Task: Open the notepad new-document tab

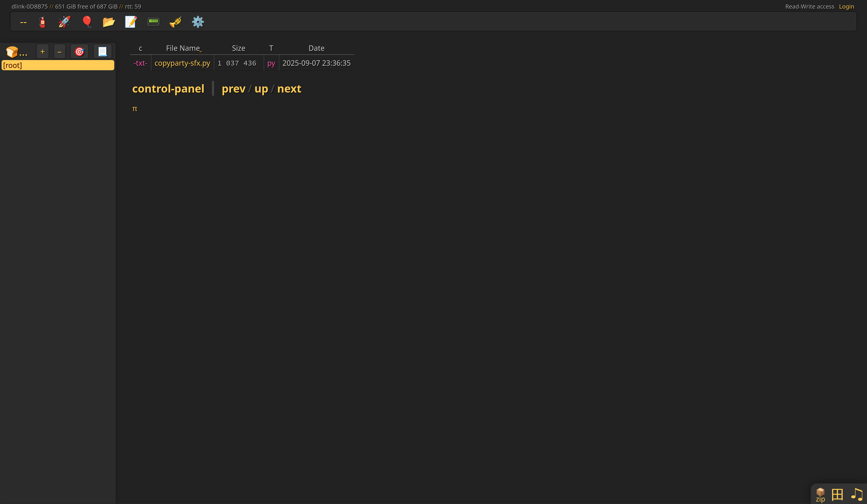Action: 131,22
